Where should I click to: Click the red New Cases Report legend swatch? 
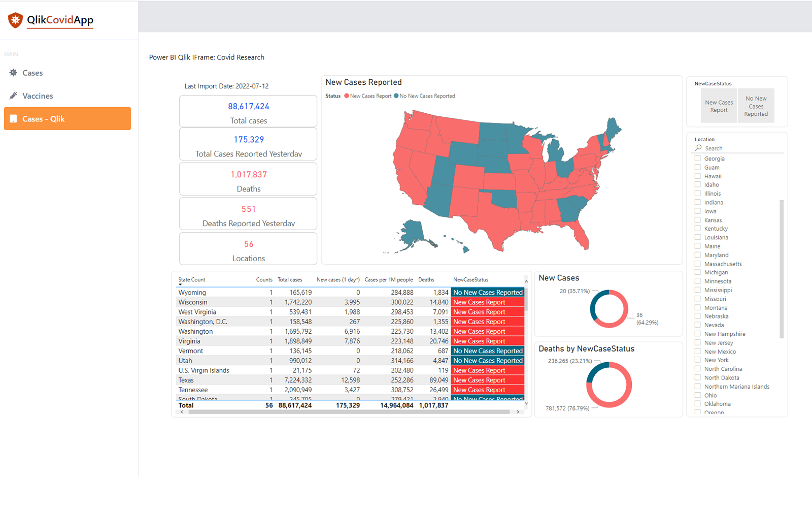coord(347,96)
